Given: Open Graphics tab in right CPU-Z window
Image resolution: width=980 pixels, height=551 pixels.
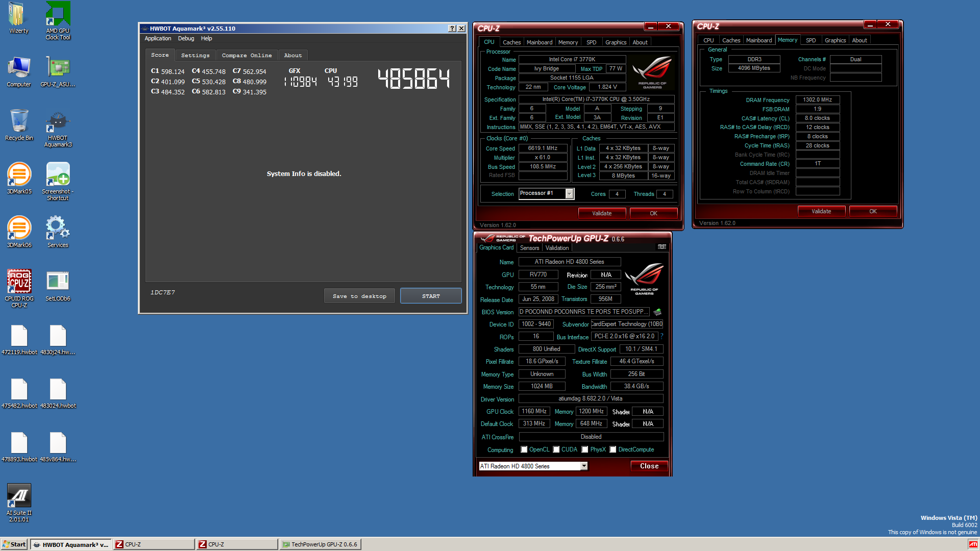Looking at the screenshot, I should [836, 40].
